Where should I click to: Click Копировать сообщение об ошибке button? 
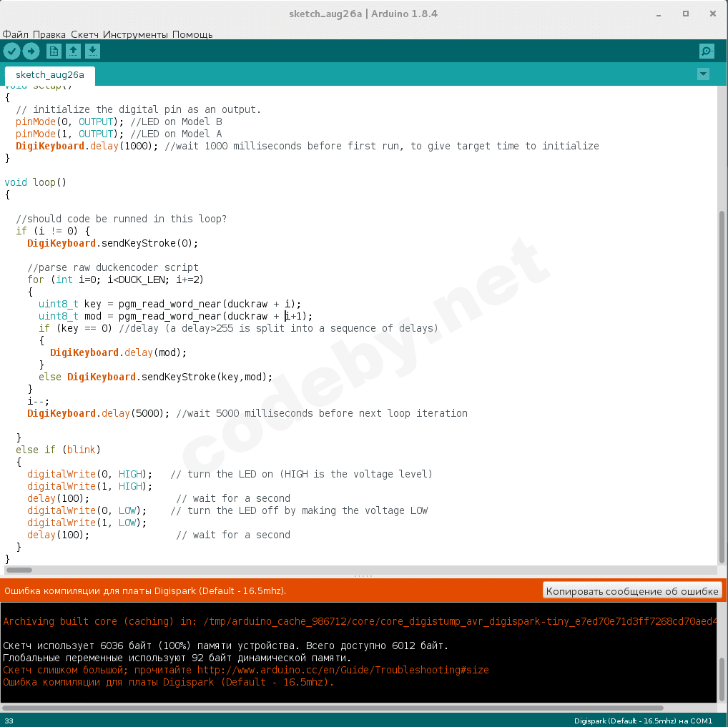[632, 591]
